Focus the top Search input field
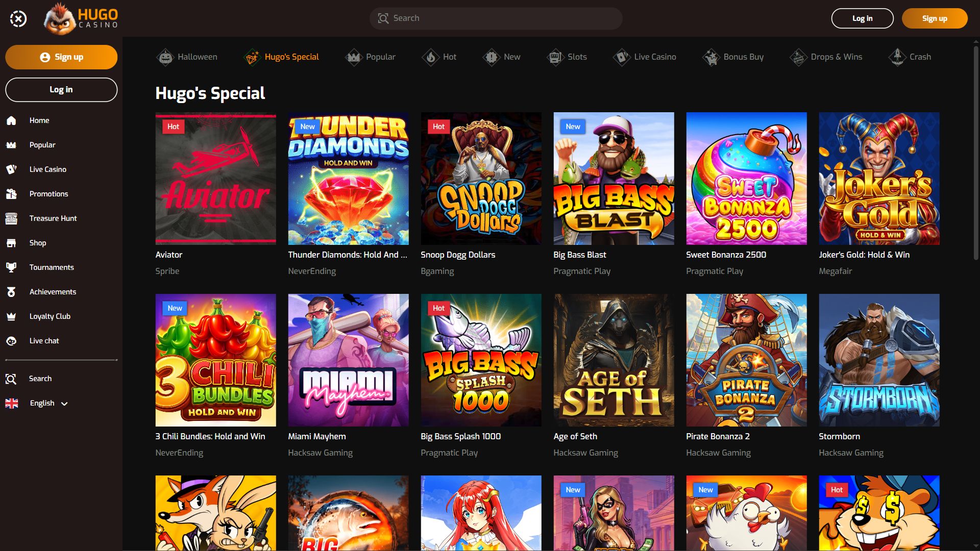Image resolution: width=980 pixels, height=551 pixels. click(496, 18)
